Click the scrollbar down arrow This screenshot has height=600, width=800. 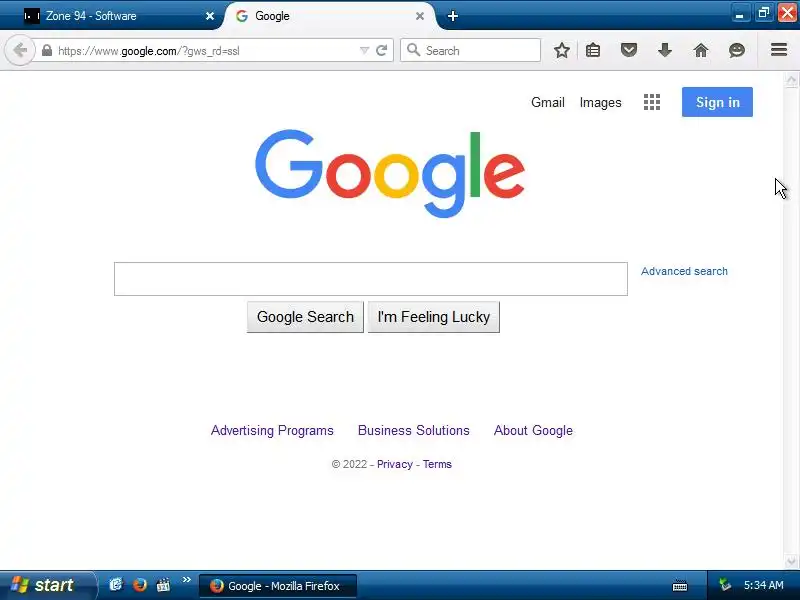(791, 561)
